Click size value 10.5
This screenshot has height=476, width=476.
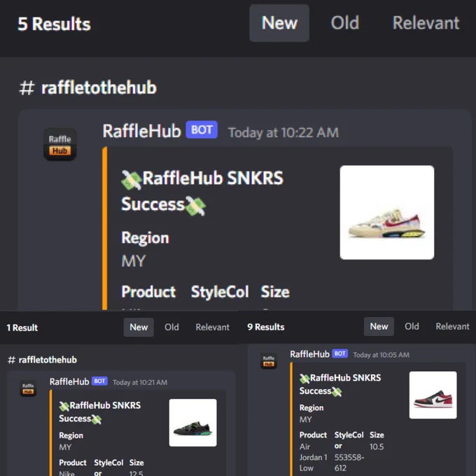click(377, 447)
